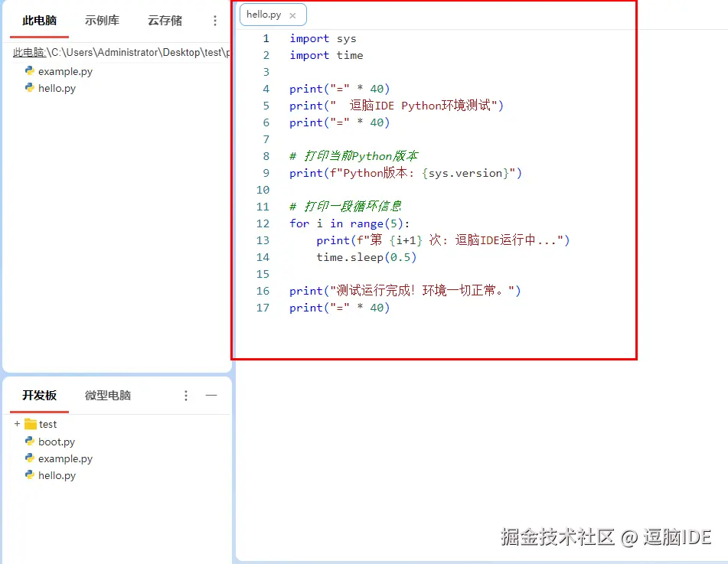Click the 'print("测试运行完成! 环境一切正常。")' line
The height and width of the screenshot is (564, 728).
405,291
